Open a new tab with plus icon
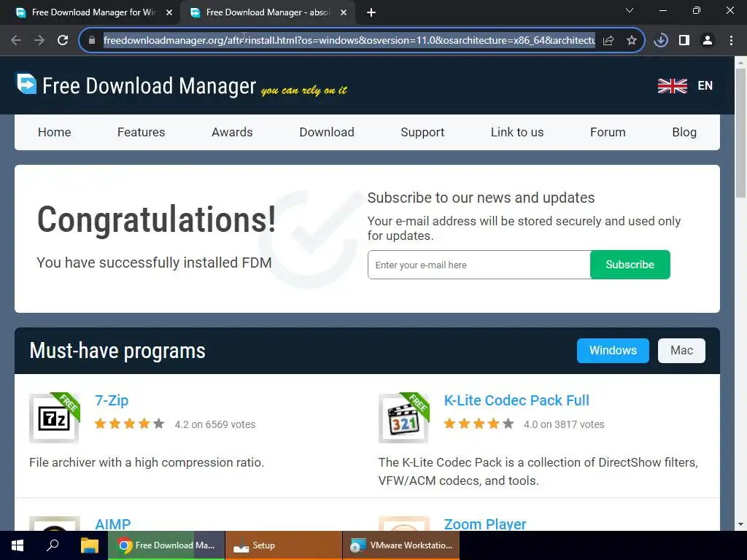Viewport: 747px width, 560px height. pos(371,13)
